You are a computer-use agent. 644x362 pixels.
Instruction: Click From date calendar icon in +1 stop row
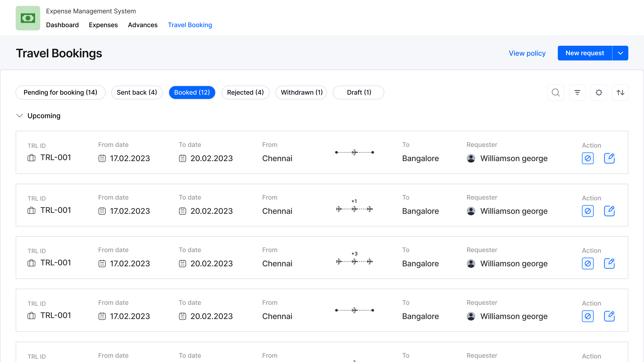click(102, 211)
